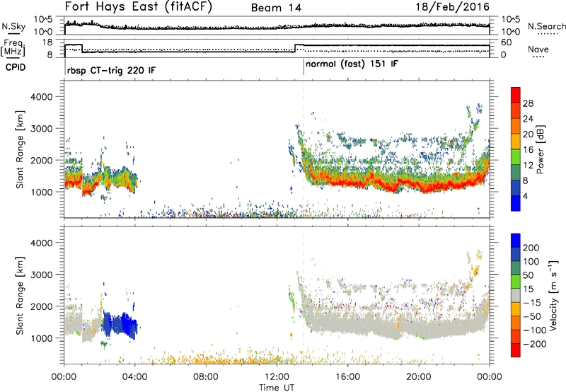
Task: Click the '12:00' time axis tick
Action: point(277,377)
